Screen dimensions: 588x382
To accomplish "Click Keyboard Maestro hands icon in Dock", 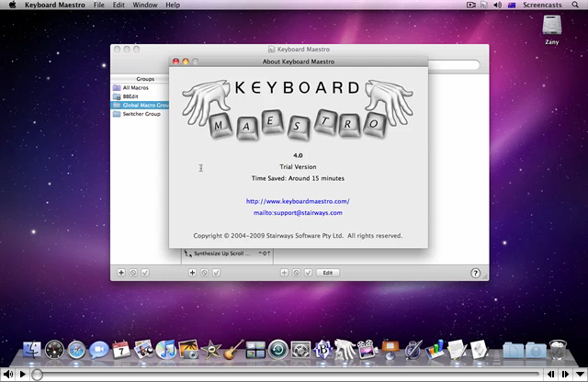I will click(x=345, y=349).
